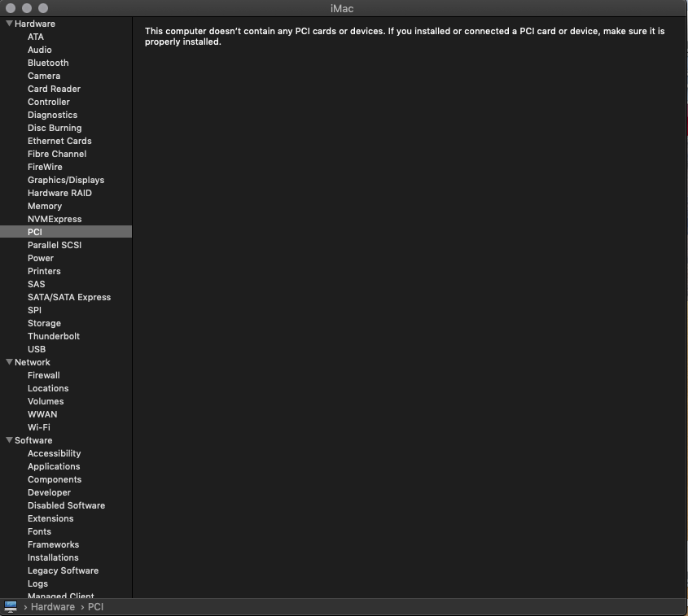Click the Software category label
688x616 pixels.
pyautogui.click(x=33, y=440)
